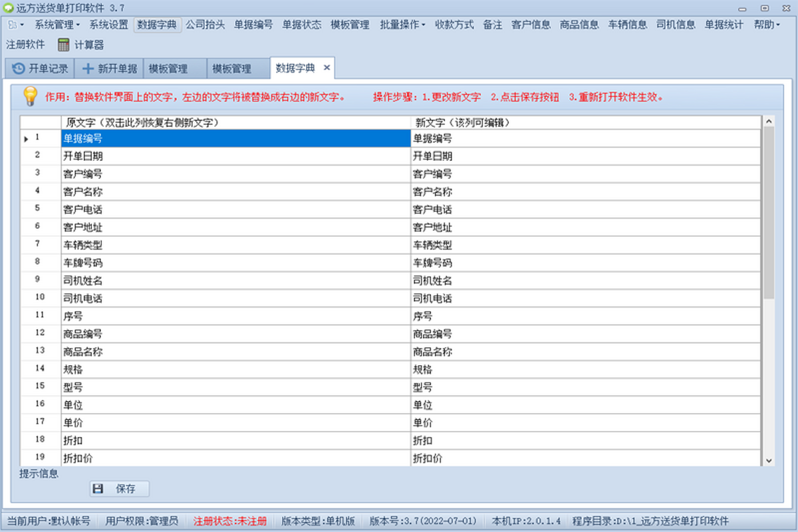The image size is (798, 532).
Task: Edit new text cell 客户地址
Action: coord(586,227)
